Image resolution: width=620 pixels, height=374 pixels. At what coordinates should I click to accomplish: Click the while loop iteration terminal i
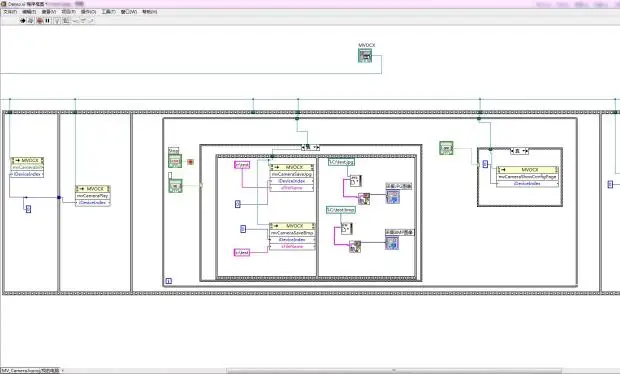(168, 281)
